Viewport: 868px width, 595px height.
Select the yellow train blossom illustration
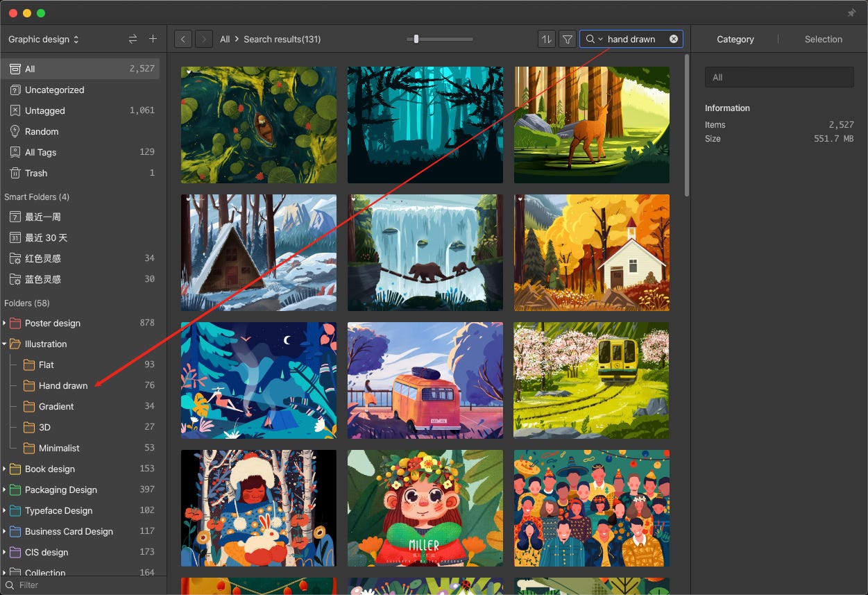592,380
